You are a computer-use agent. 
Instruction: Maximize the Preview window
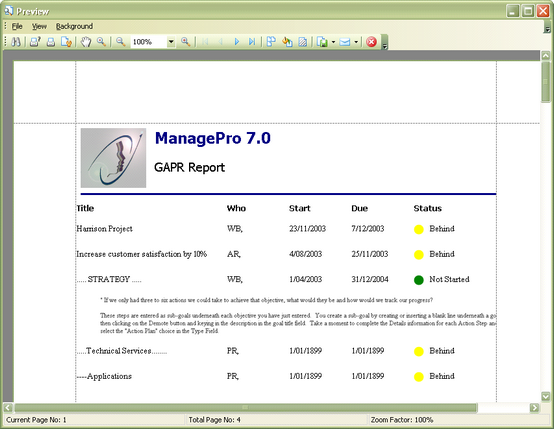[x=528, y=11]
